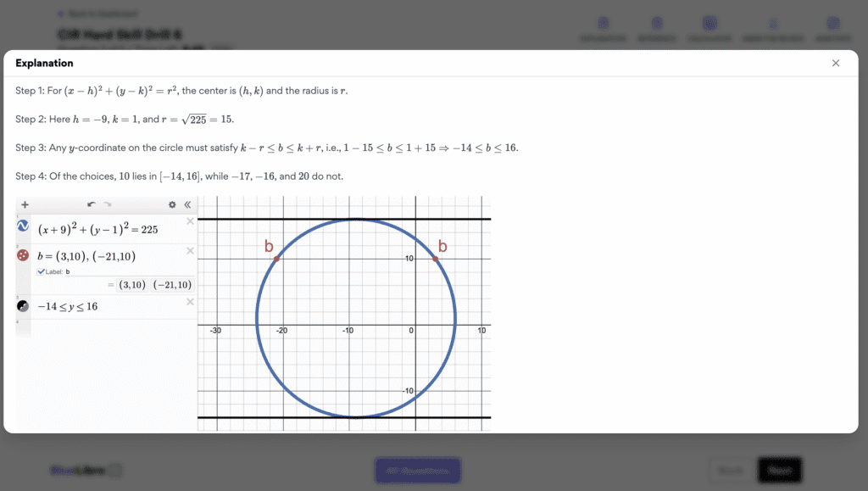Click the black inequality style icon
868x491 pixels.
(x=23, y=305)
